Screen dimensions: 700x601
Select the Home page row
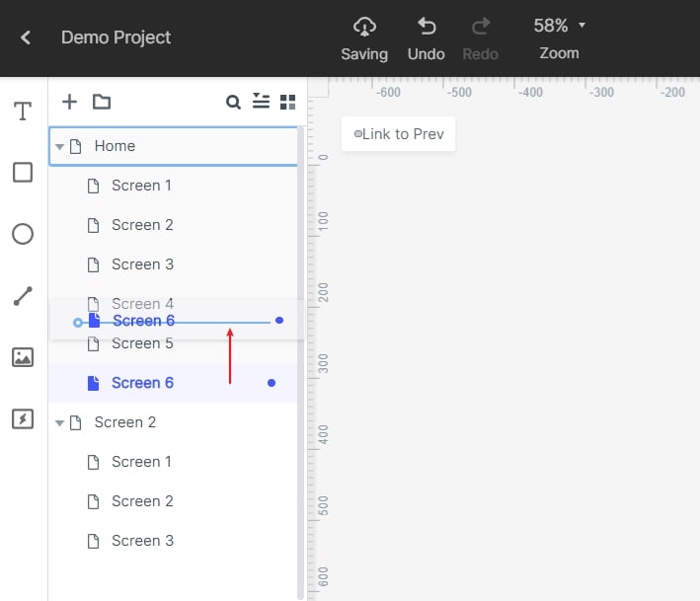pos(173,146)
